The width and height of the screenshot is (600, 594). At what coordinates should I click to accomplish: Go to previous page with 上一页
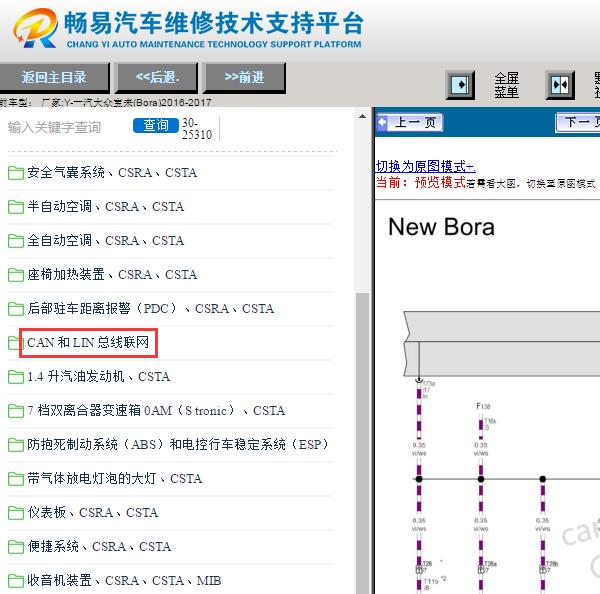[x=409, y=122]
